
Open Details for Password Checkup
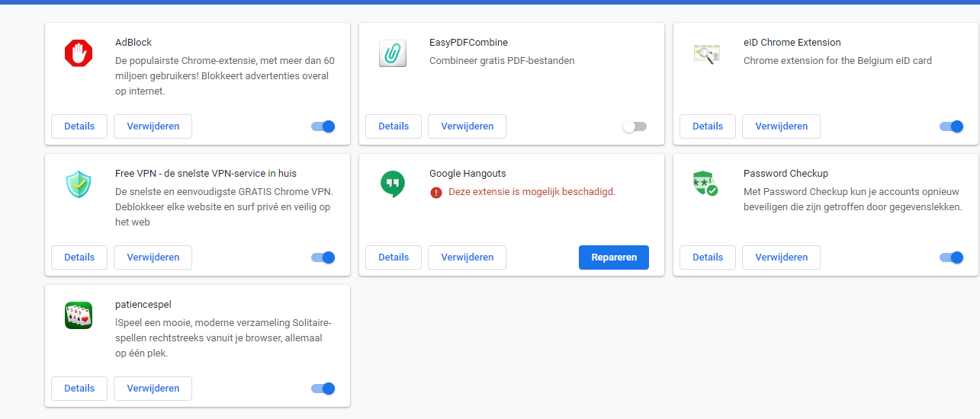click(x=708, y=257)
